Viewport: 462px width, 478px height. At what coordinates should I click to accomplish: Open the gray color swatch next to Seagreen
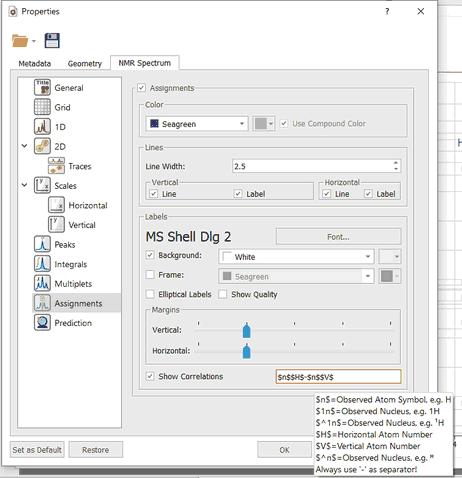tap(264, 124)
